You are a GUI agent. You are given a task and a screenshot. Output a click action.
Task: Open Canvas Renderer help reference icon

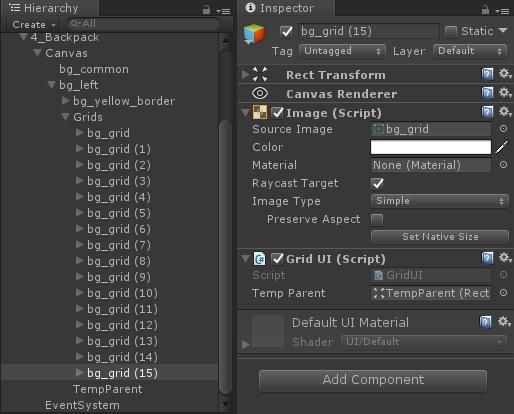point(487,93)
